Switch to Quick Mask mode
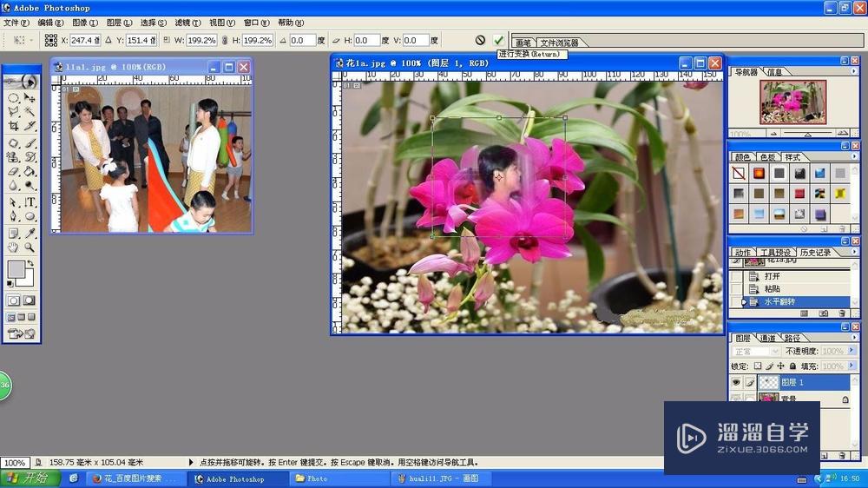 click(29, 300)
